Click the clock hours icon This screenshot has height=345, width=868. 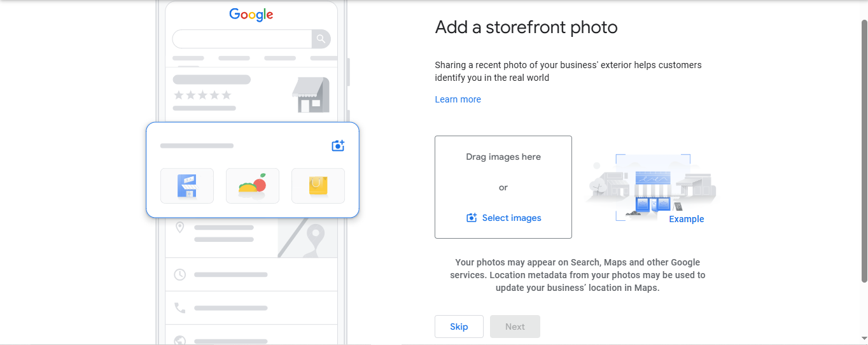click(180, 274)
